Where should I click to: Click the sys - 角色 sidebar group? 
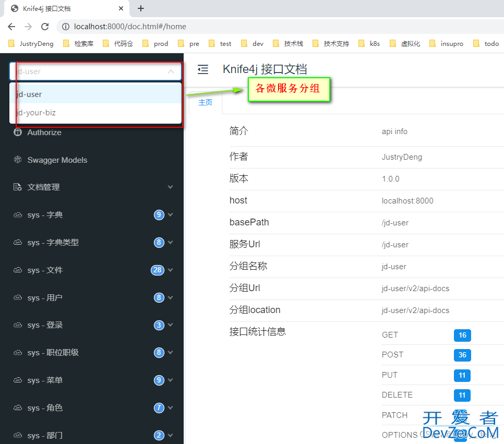[92, 408]
